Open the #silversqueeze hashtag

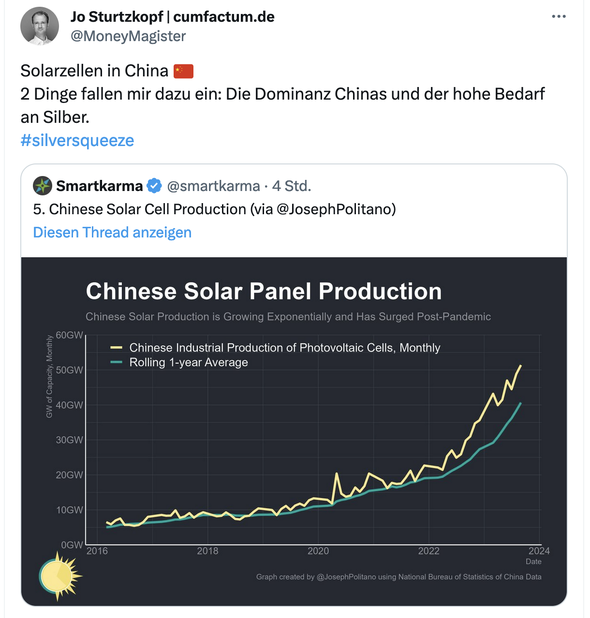(77, 140)
